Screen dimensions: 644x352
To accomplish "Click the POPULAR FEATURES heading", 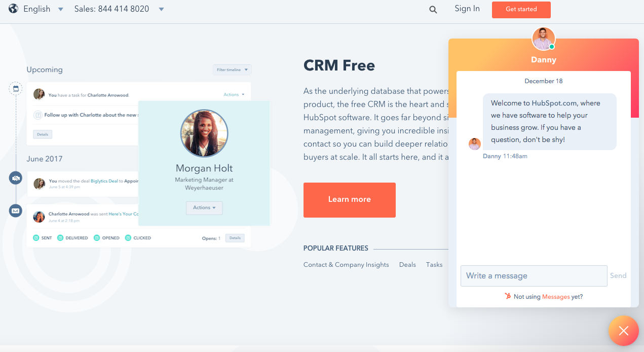I will coord(336,249).
